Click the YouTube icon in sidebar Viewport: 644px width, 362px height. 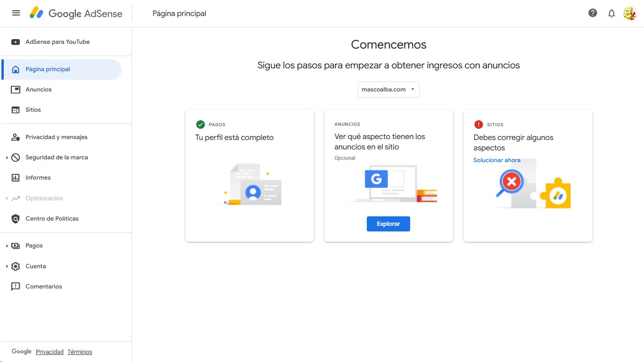pos(16,42)
